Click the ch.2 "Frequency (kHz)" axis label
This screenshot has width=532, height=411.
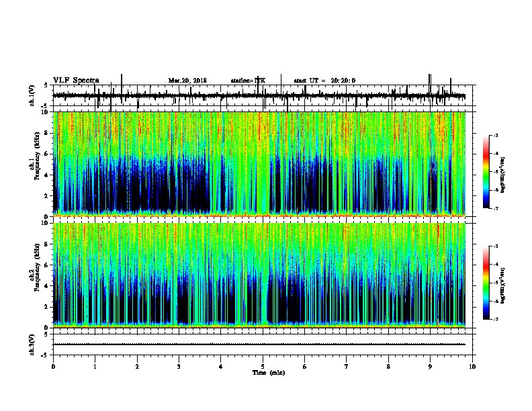tap(38, 267)
